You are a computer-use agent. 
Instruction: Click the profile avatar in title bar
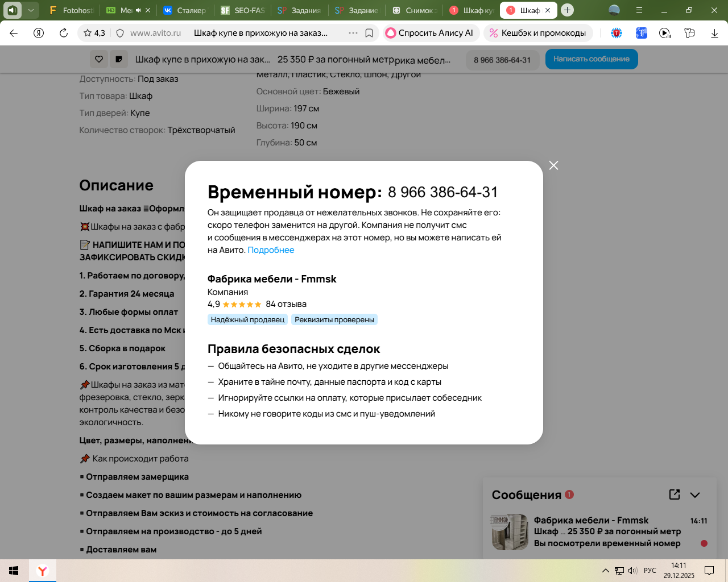614,10
